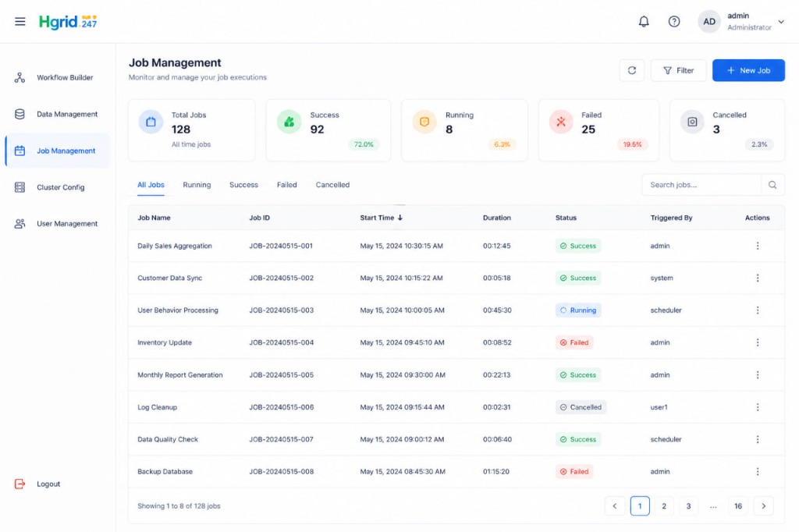Click the help question mark icon

(673, 21)
